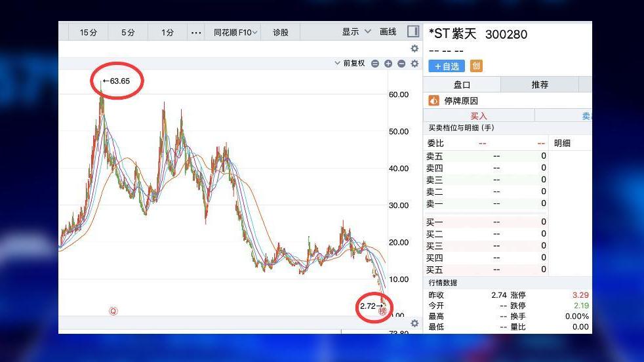This screenshot has height=362, width=644.
Task: Expand the 显示 display dropdown
Action: [x=356, y=31]
